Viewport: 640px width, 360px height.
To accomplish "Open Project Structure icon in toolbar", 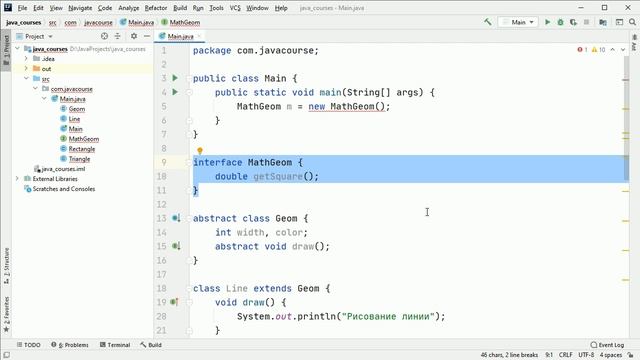I will 603,22.
